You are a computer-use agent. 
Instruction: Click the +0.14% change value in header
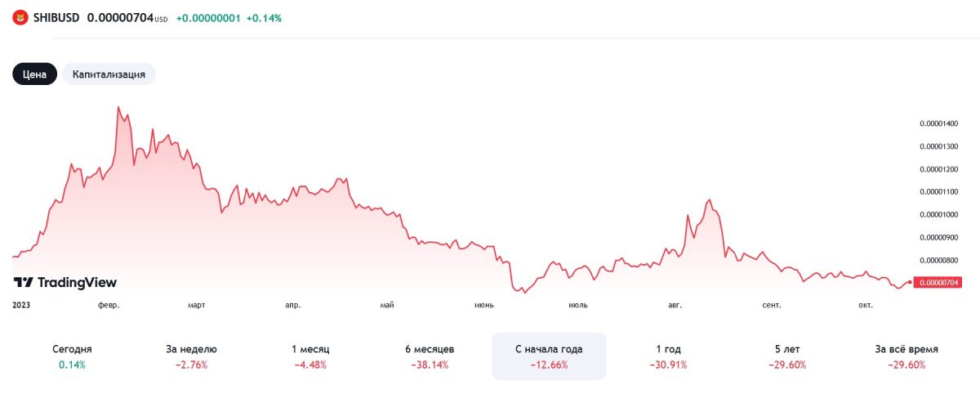265,18
